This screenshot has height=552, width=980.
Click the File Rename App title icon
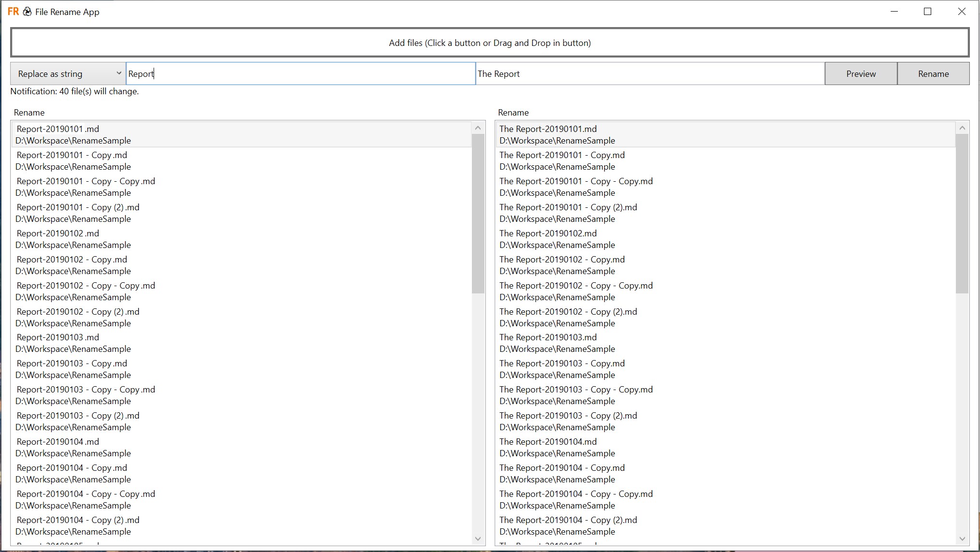coord(14,12)
